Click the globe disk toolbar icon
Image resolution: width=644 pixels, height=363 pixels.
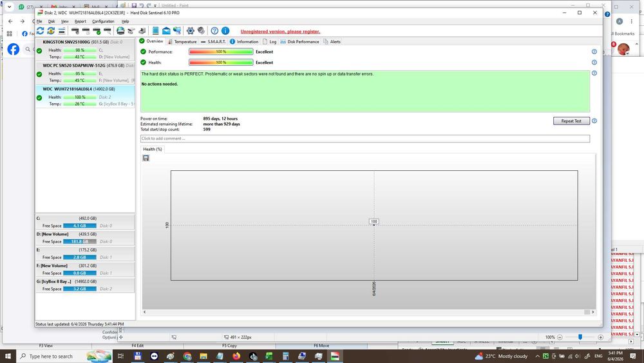pos(120,31)
